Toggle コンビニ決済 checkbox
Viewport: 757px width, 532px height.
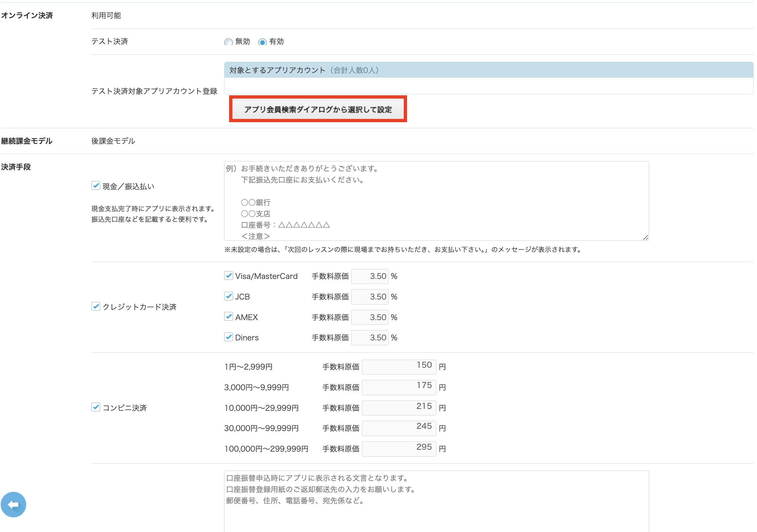click(x=96, y=407)
